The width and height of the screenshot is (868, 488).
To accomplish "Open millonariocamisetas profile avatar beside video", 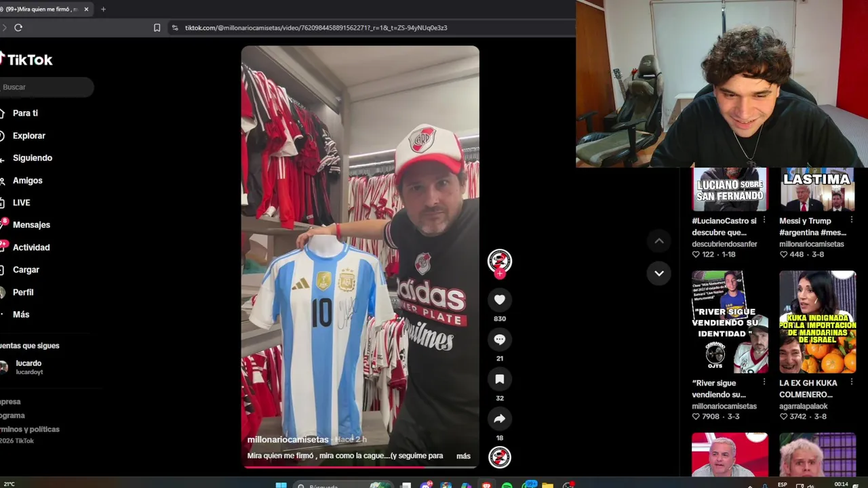I will 500,260.
